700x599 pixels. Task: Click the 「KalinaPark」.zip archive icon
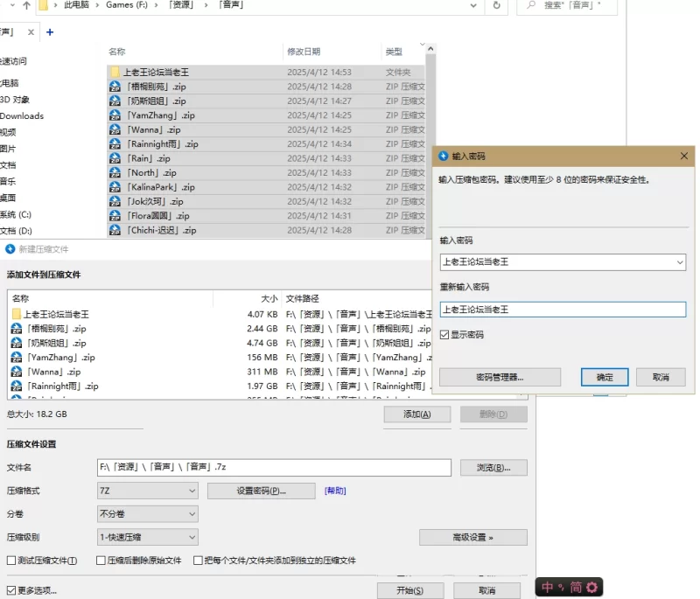115,187
